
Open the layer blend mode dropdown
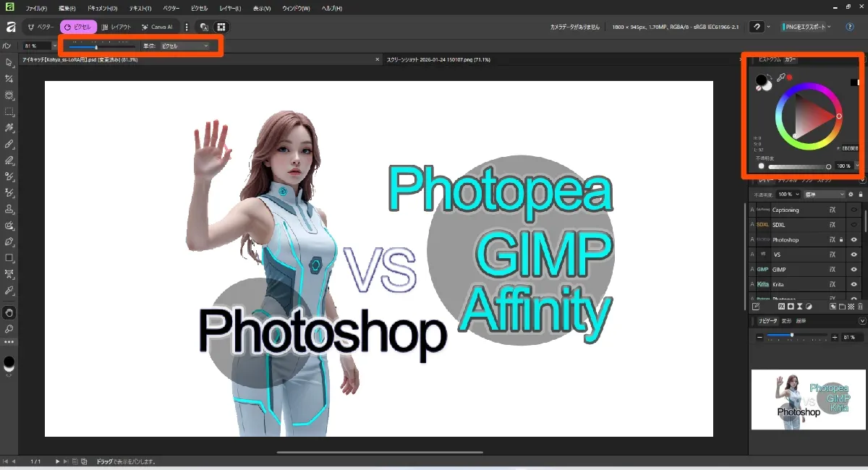(825, 194)
